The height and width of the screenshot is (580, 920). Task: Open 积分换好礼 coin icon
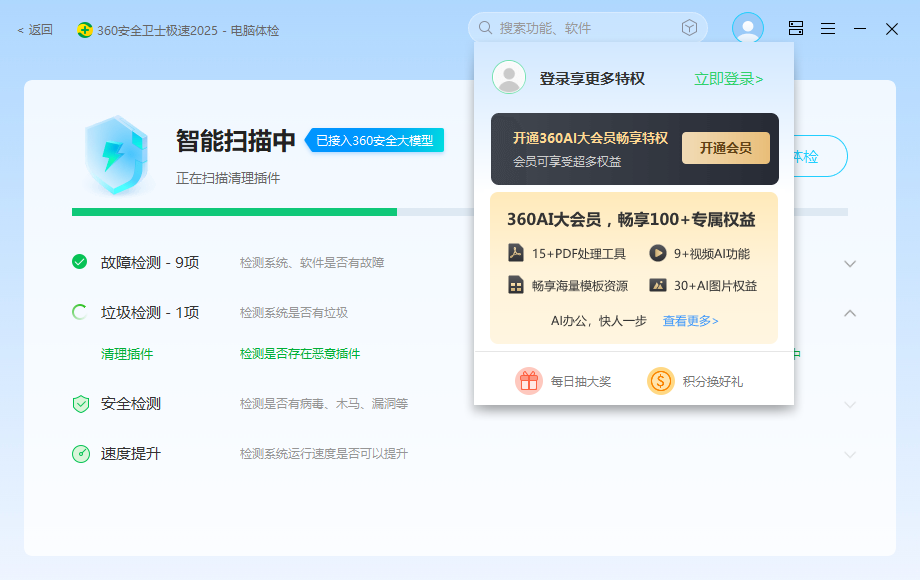660,379
